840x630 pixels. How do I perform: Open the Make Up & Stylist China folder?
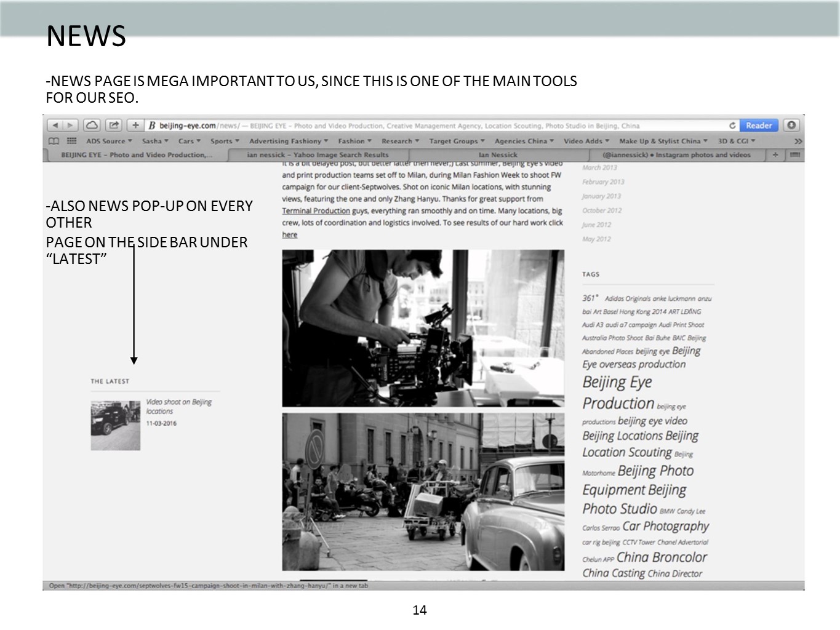(663, 141)
